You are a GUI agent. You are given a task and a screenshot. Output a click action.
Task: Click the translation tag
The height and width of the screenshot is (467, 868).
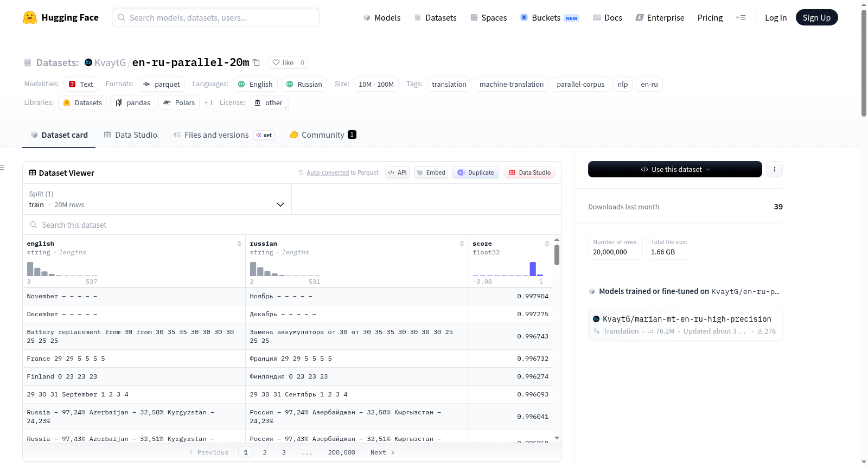(449, 84)
